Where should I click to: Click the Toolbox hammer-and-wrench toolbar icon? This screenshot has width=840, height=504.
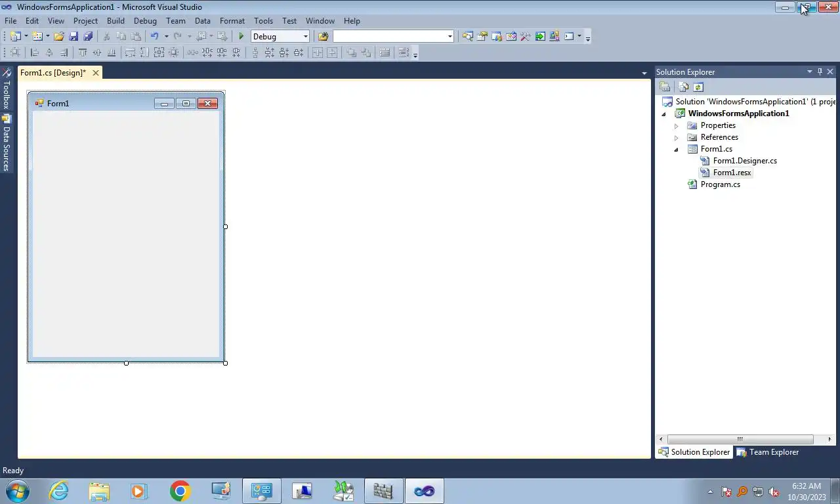tap(526, 37)
